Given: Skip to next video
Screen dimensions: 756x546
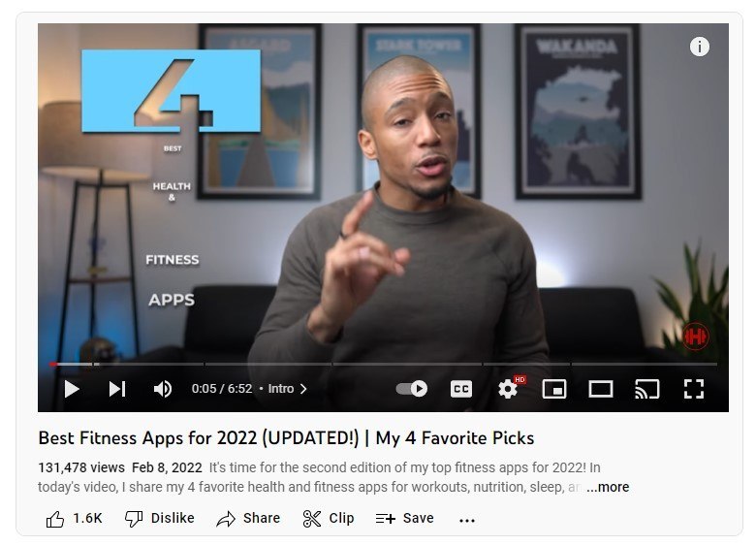Looking at the screenshot, I should pos(117,389).
